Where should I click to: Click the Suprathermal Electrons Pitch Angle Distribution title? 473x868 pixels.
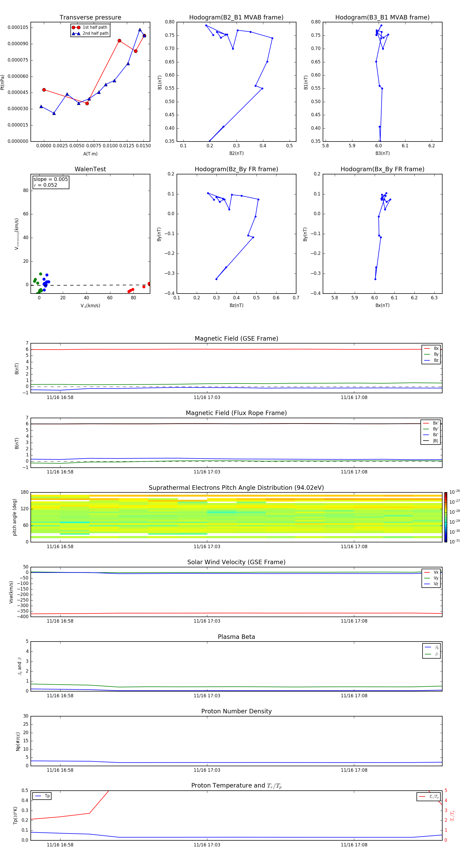click(236, 488)
